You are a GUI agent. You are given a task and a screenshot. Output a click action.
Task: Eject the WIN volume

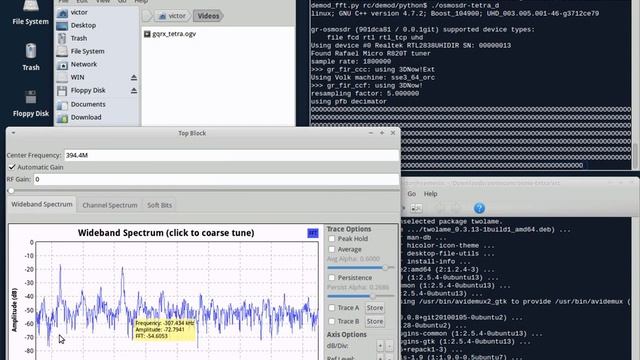click(x=134, y=78)
